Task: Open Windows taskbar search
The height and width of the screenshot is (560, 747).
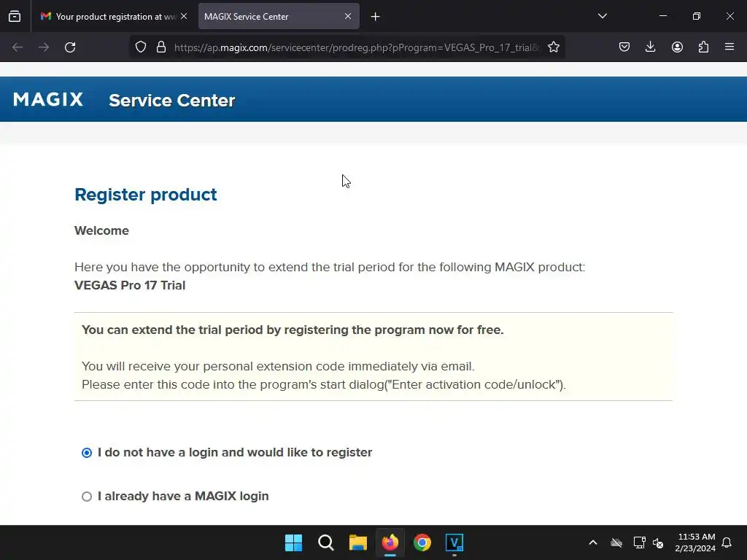Action: coord(326,542)
